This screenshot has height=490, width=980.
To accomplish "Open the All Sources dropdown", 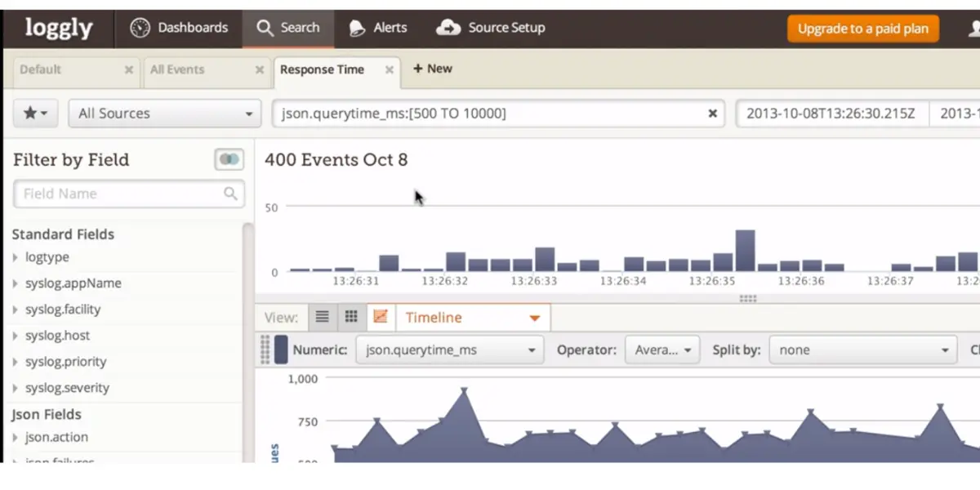I will point(165,114).
